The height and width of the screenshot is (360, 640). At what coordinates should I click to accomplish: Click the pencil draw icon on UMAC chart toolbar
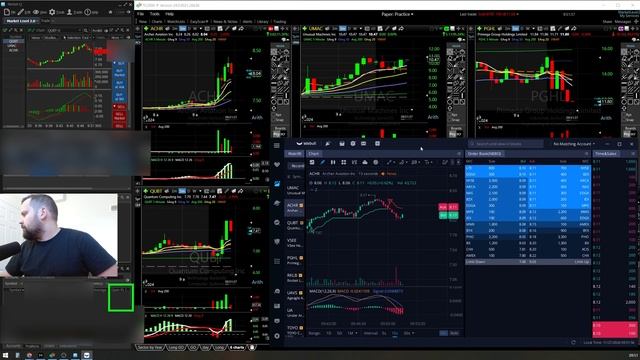pyautogui.click(x=387, y=29)
